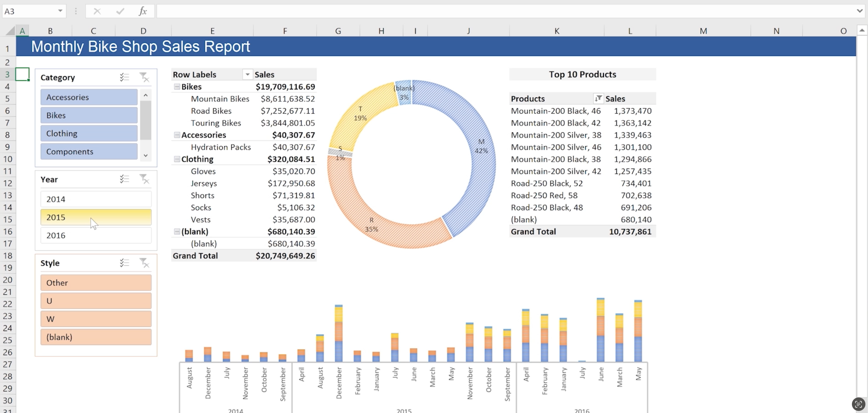Toggle the Other item in the Style slicer
This screenshot has height=413, width=868.
point(96,283)
